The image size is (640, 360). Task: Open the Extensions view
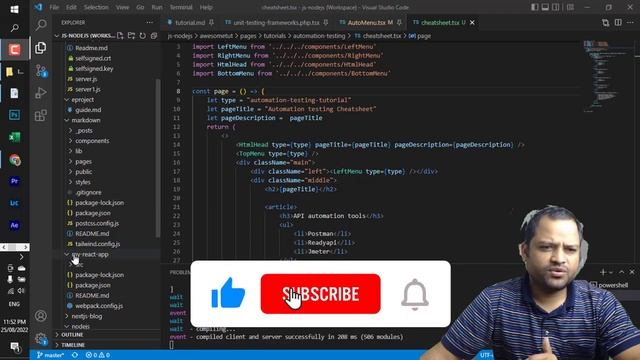point(41,115)
